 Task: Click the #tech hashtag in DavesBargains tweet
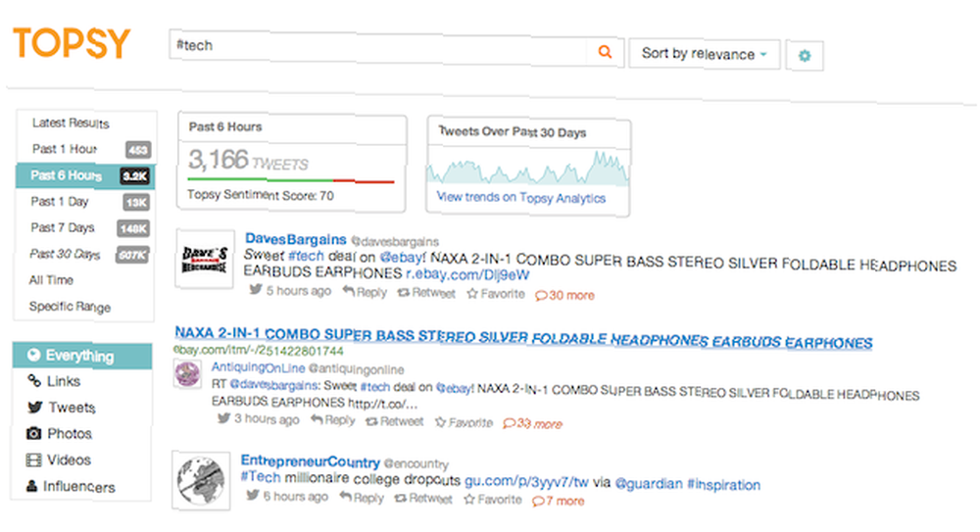(x=306, y=256)
